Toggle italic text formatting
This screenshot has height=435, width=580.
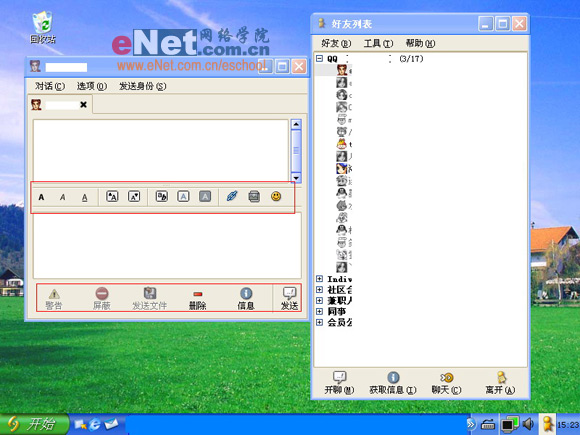point(63,197)
